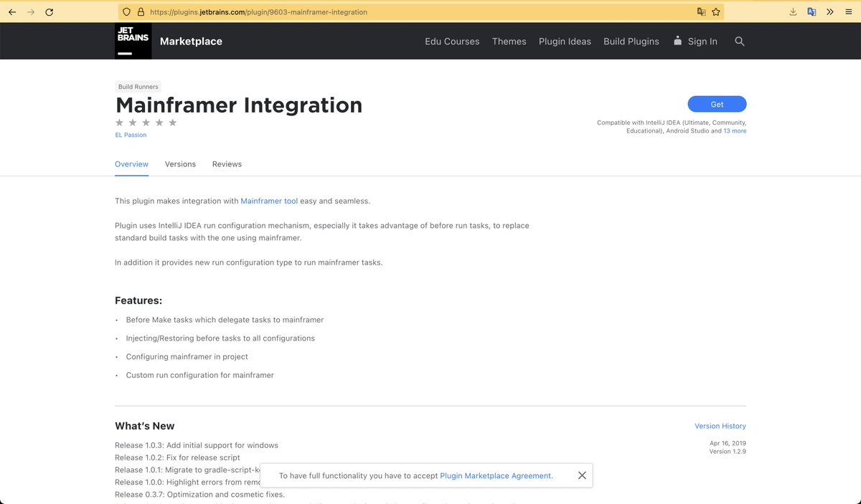Open Build Plugins in the navigation

[x=631, y=42]
